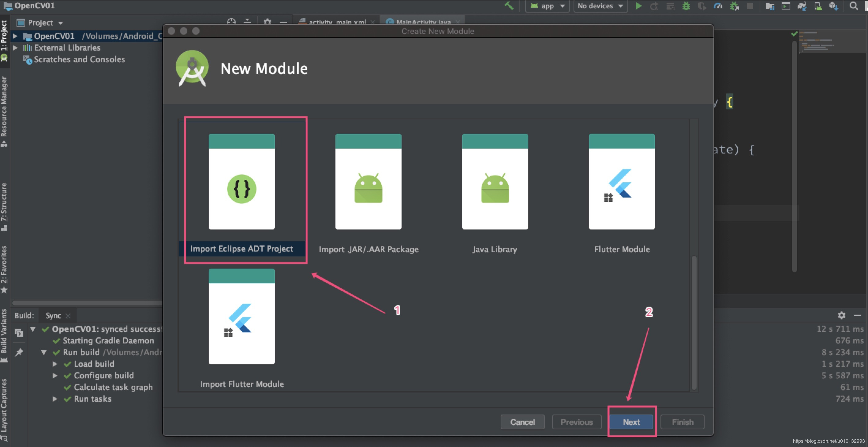The height and width of the screenshot is (447, 868).
Task: Click the OpenCV01 project name in navigation bar
Action: [x=34, y=6]
